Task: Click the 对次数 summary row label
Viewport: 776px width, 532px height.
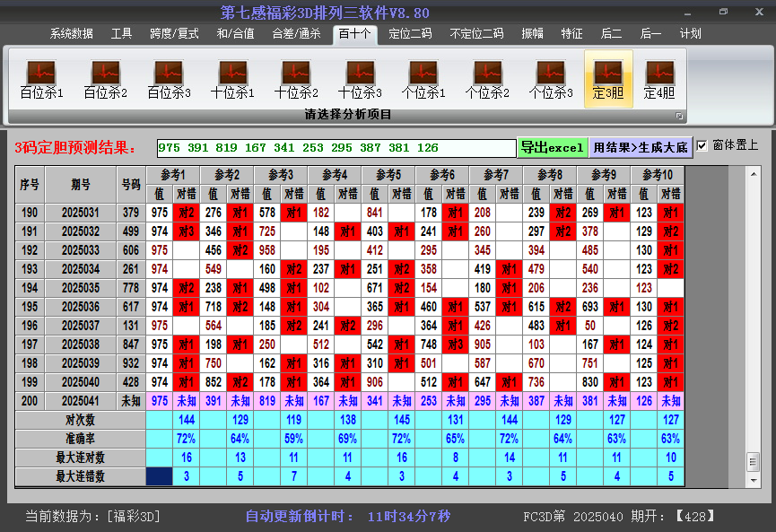Action: [x=80, y=420]
